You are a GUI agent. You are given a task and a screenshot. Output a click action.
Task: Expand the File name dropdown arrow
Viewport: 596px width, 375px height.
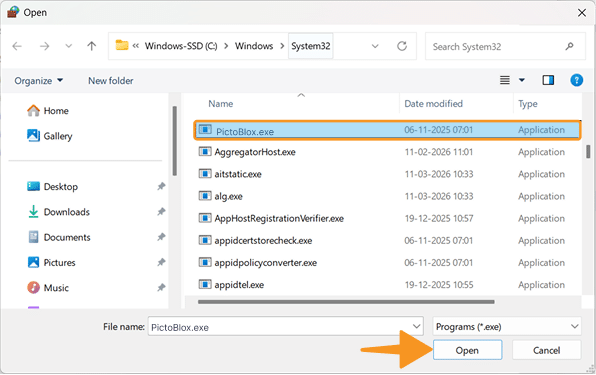click(x=417, y=327)
